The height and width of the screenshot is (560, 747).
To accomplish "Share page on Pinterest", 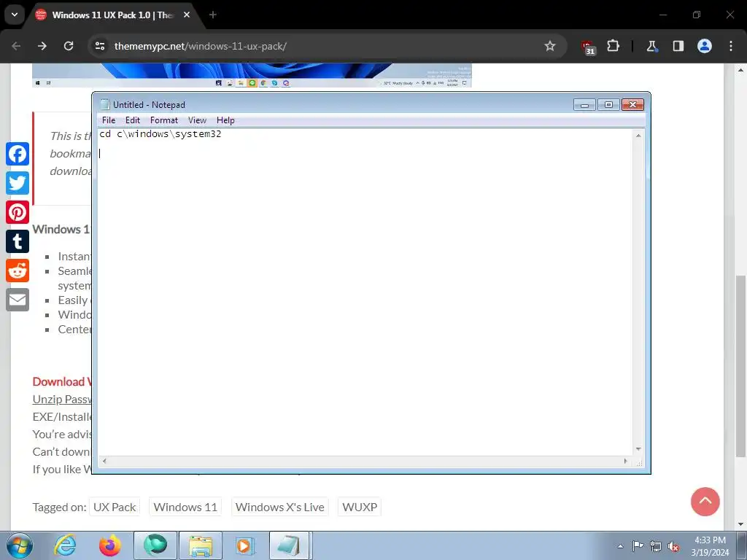I will pos(18,212).
